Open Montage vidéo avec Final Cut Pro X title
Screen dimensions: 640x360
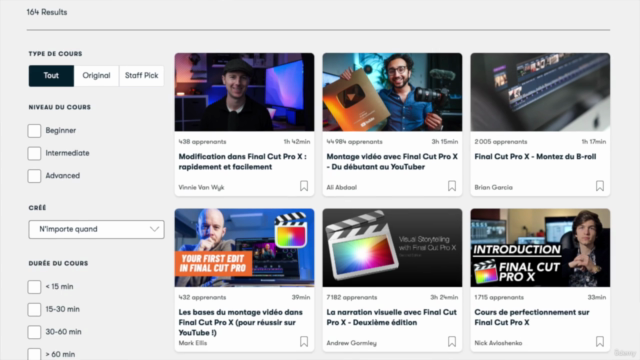pyautogui.click(x=392, y=162)
